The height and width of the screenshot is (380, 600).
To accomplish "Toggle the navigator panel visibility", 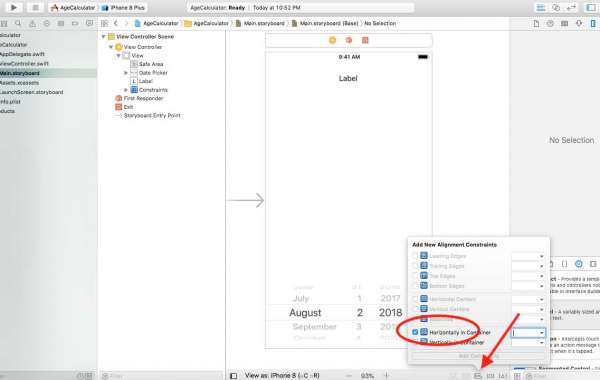I will [x=590, y=8].
